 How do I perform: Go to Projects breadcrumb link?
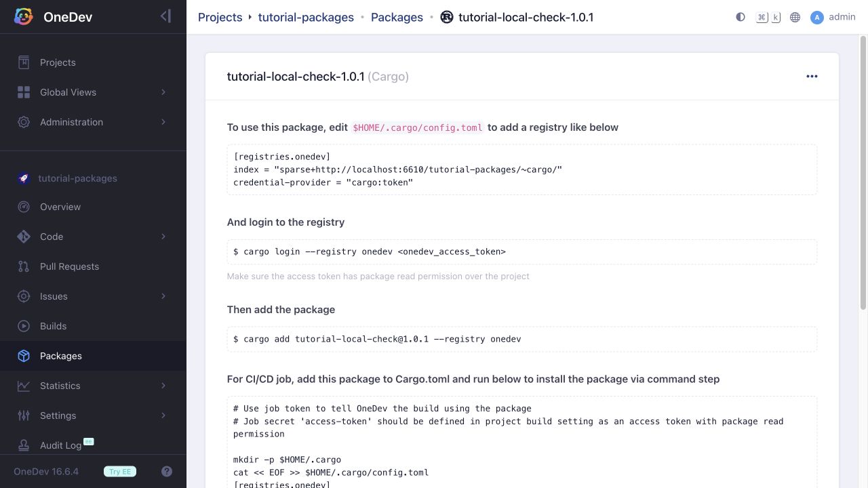[220, 17]
